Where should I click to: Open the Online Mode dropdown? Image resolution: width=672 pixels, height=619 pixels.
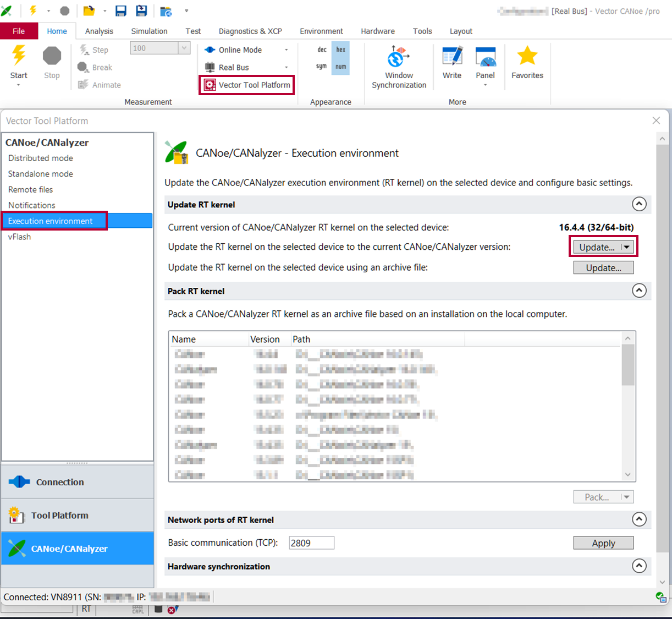click(286, 50)
